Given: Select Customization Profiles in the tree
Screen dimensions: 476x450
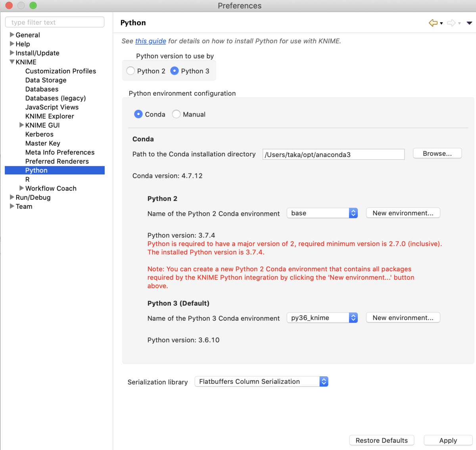Looking at the screenshot, I should tap(61, 71).
